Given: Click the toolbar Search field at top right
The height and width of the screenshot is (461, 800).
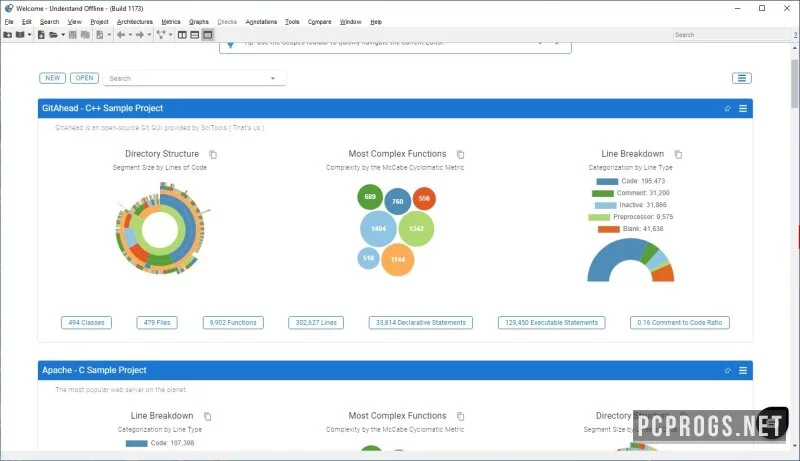Looking at the screenshot, I should [x=732, y=35].
